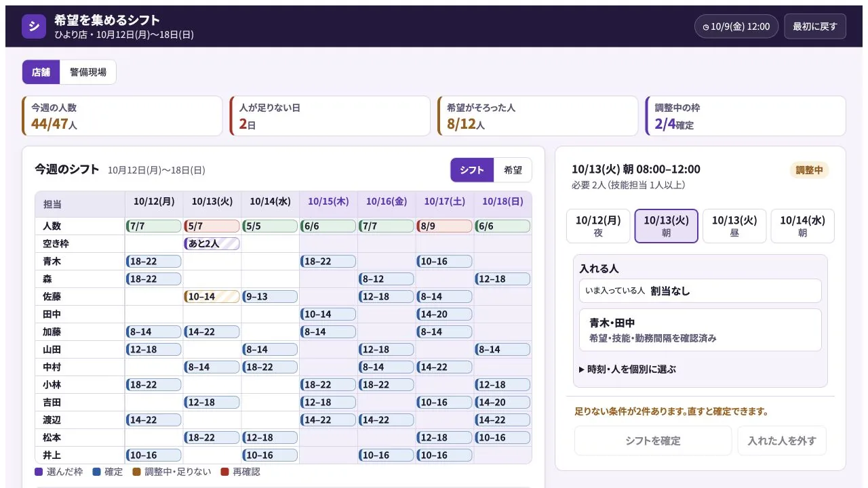Open the 人が足りない日 2日 card
The height and width of the screenshot is (488, 868).
pyautogui.click(x=330, y=116)
